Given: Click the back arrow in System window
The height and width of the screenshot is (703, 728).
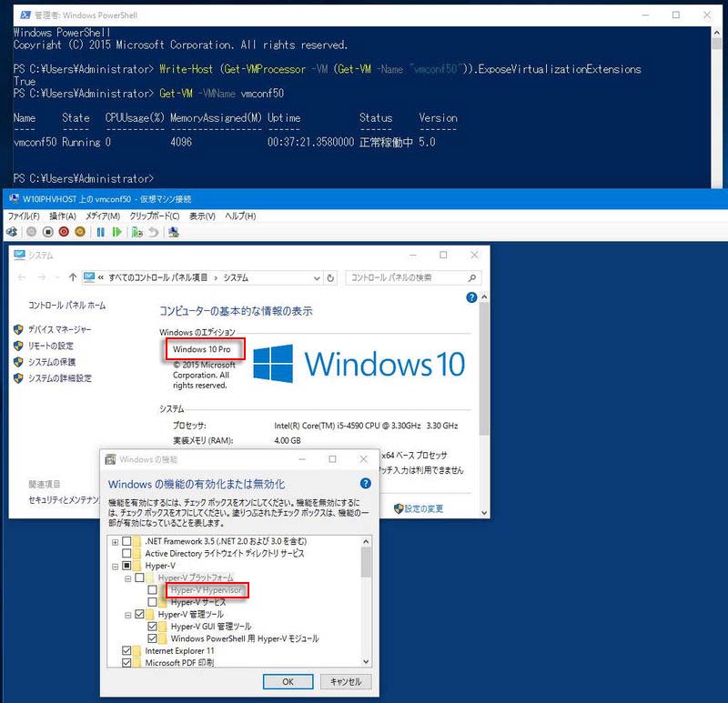Looking at the screenshot, I should 21,277.
